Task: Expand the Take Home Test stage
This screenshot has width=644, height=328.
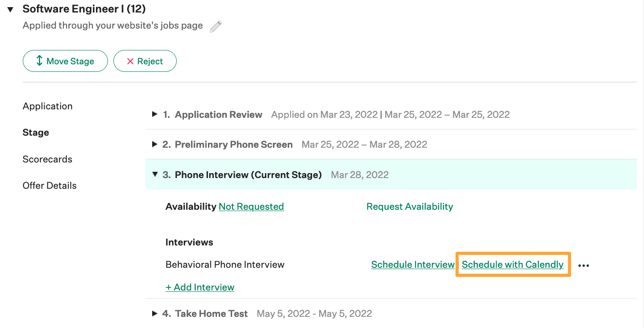Action: point(155,313)
